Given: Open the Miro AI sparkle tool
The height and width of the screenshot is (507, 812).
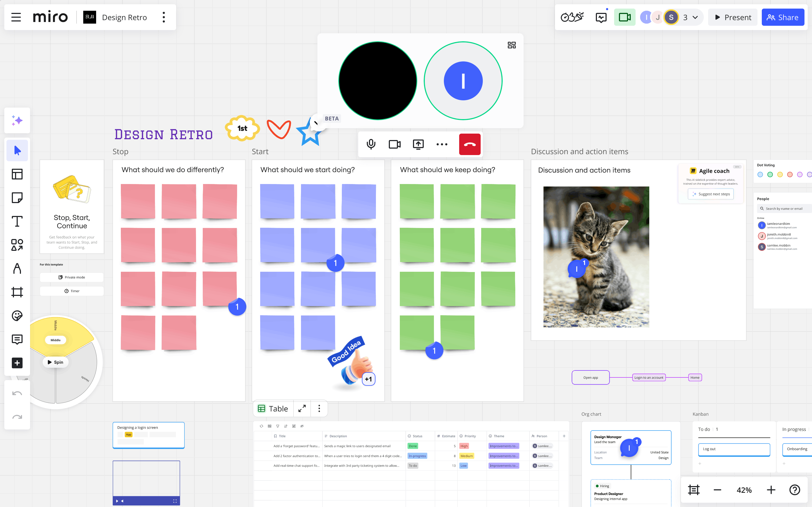Looking at the screenshot, I should (x=17, y=120).
